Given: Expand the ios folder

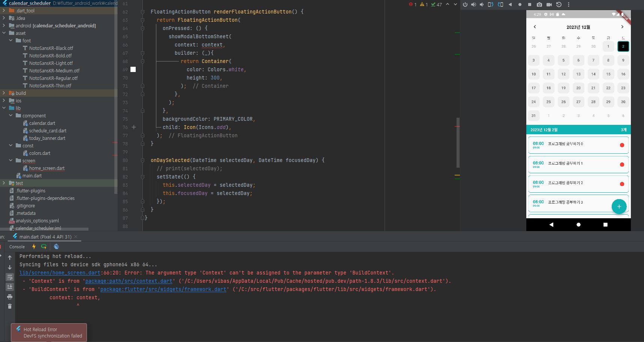Looking at the screenshot, I should [4, 100].
